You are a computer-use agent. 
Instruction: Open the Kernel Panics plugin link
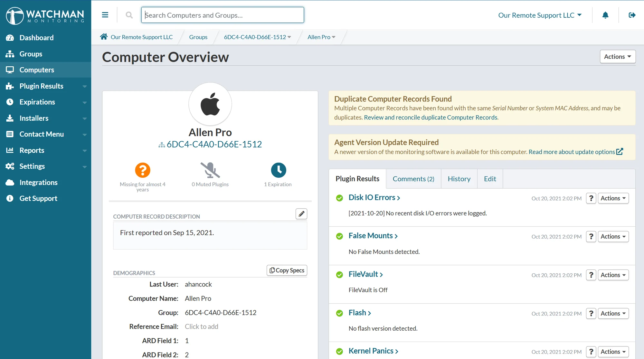[x=374, y=351]
